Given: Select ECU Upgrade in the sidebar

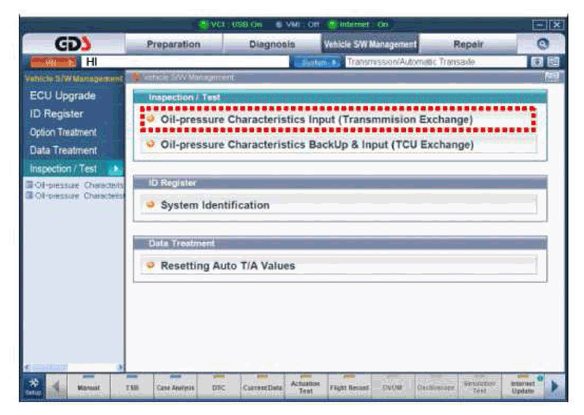Looking at the screenshot, I should click(x=63, y=96).
